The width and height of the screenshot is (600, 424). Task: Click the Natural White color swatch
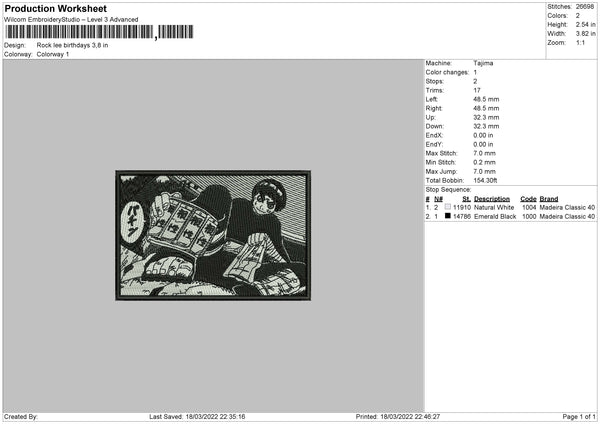(448, 207)
